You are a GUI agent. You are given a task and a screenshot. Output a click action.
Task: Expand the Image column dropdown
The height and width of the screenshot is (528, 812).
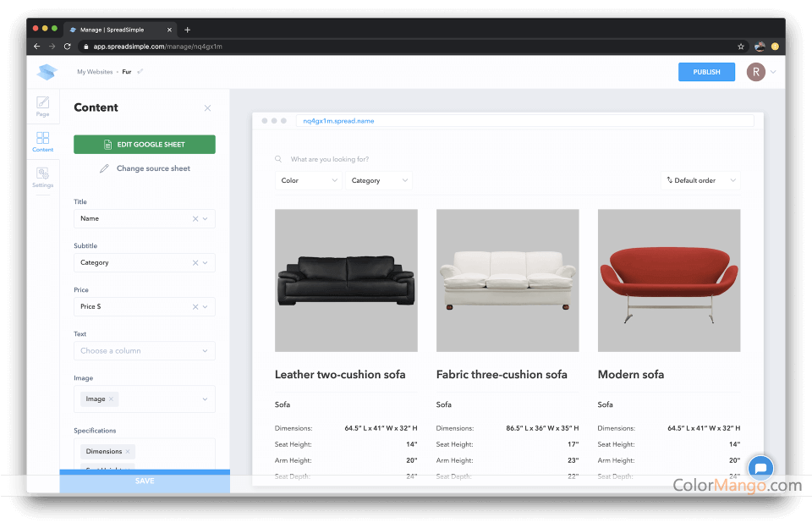[205, 399]
